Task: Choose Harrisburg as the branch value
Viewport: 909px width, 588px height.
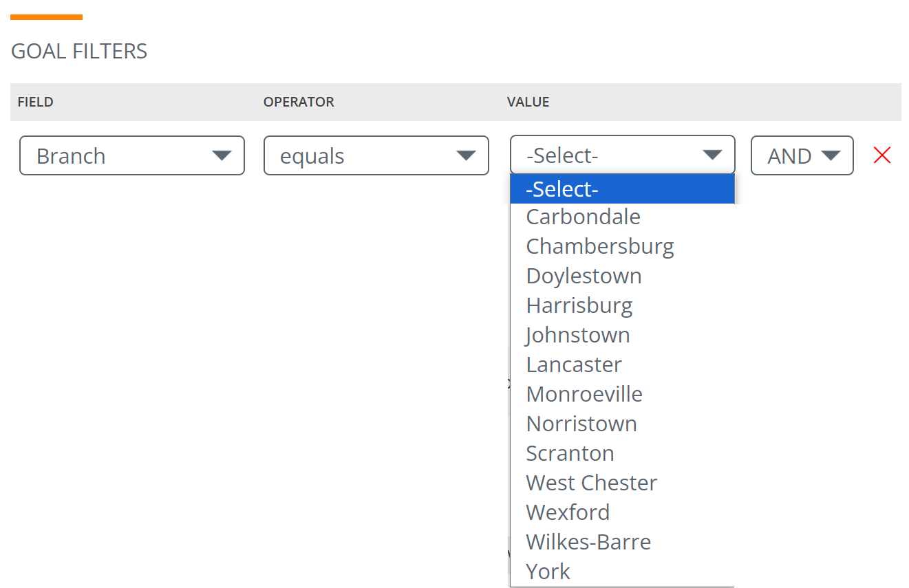Action: [623, 305]
